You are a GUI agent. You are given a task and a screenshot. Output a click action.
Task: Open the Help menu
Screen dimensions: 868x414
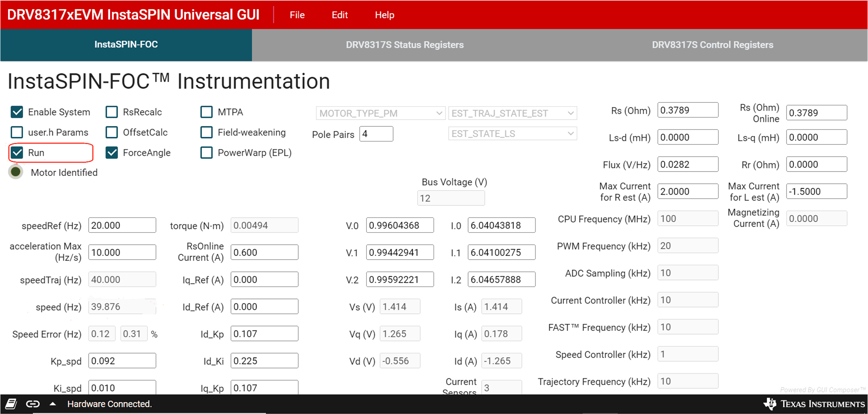coord(384,15)
